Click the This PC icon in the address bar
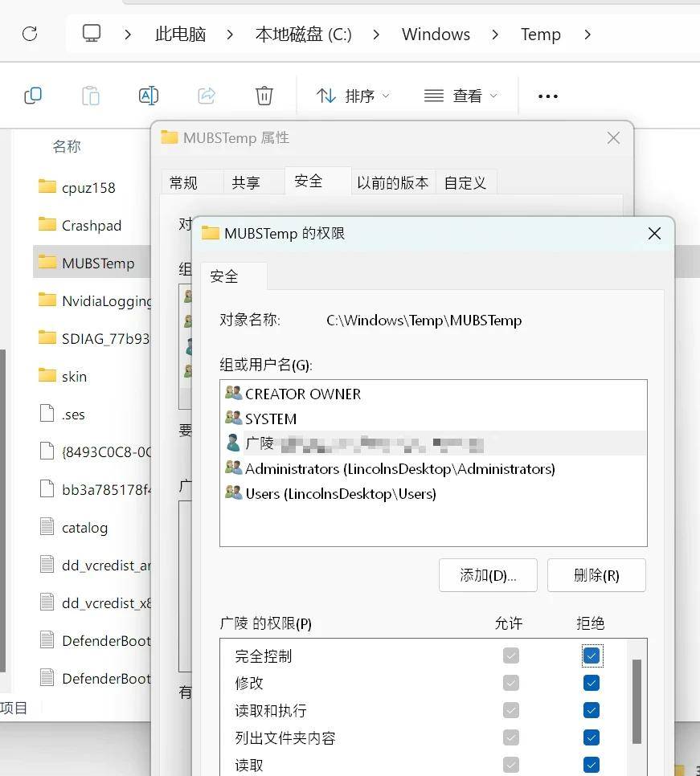 point(91,34)
